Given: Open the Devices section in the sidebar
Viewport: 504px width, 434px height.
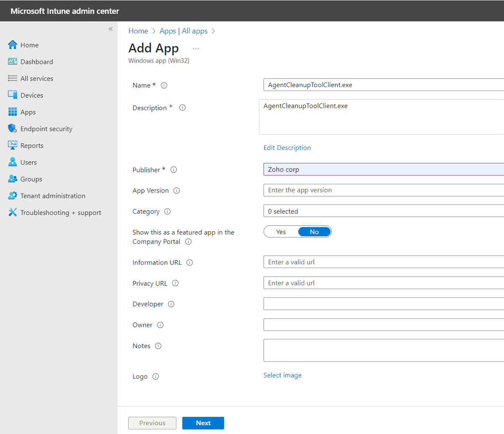Looking at the screenshot, I should coord(31,95).
